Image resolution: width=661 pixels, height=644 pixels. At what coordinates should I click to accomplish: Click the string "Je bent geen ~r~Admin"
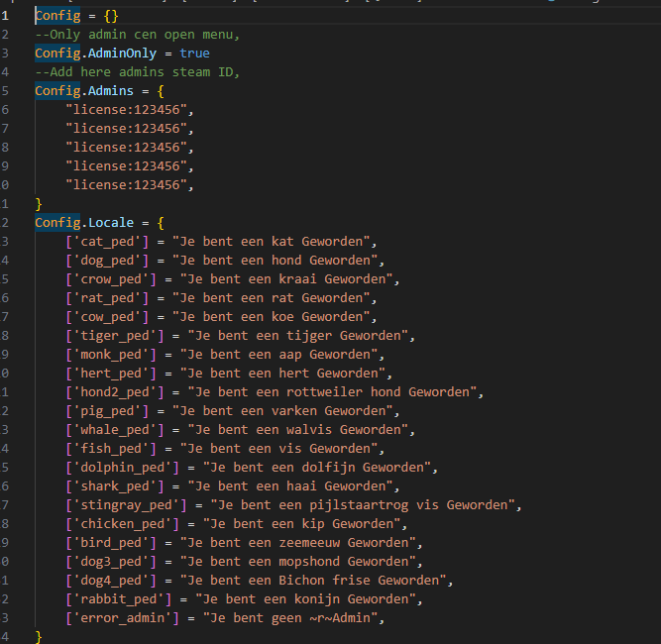point(290,618)
